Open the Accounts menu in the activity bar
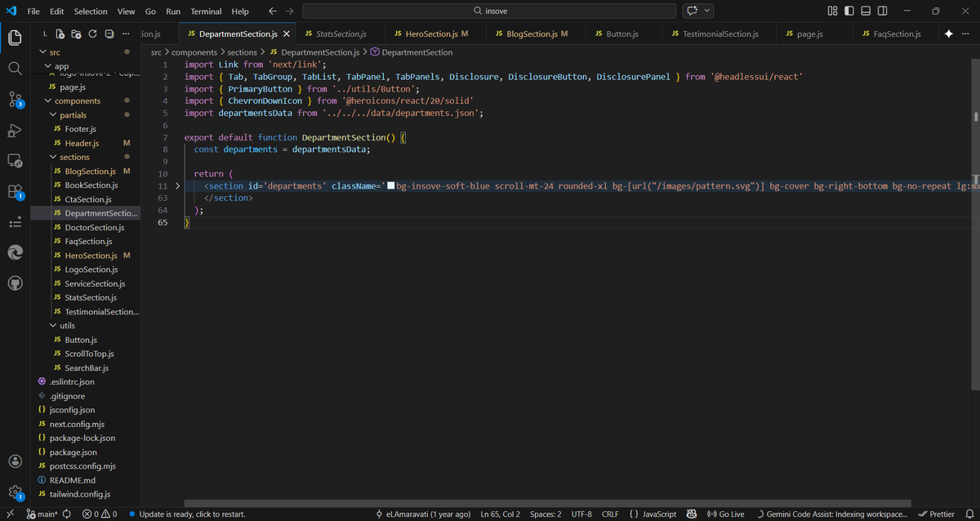The width and height of the screenshot is (980, 521). pos(15,462)
